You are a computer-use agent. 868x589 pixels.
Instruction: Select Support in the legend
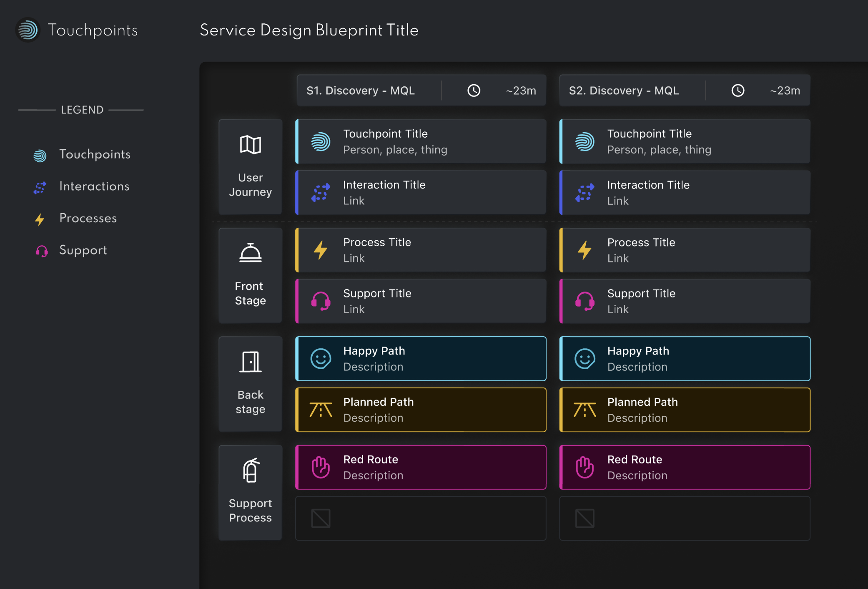83,250
